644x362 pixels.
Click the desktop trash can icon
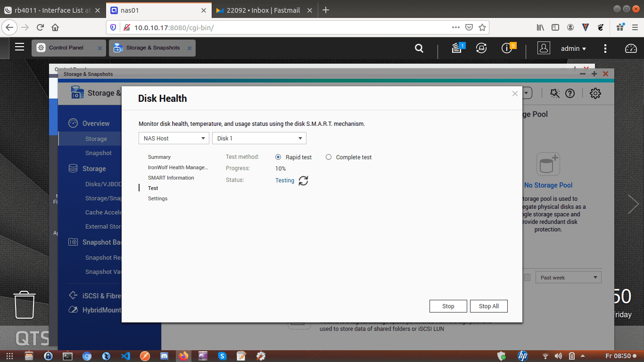pos(24,304)
